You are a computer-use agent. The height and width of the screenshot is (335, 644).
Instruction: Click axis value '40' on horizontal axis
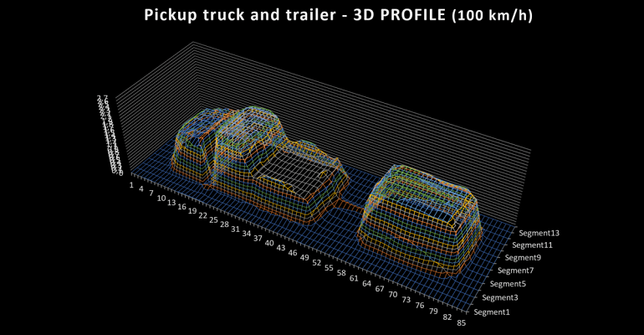[269, 243]
